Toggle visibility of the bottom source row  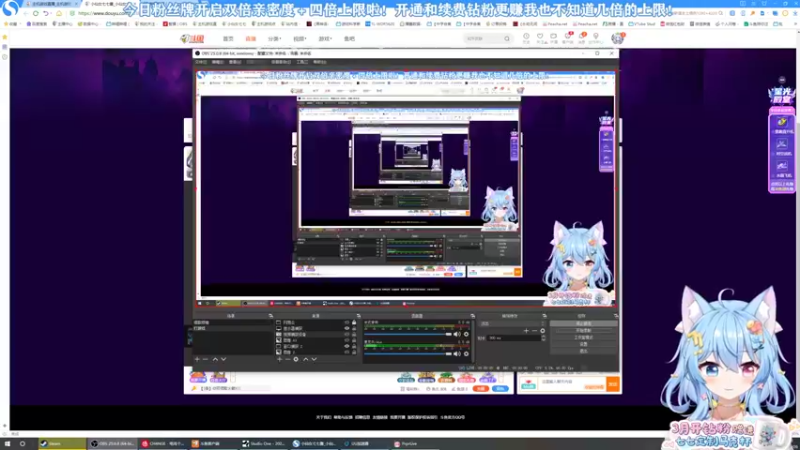(347, 352)
